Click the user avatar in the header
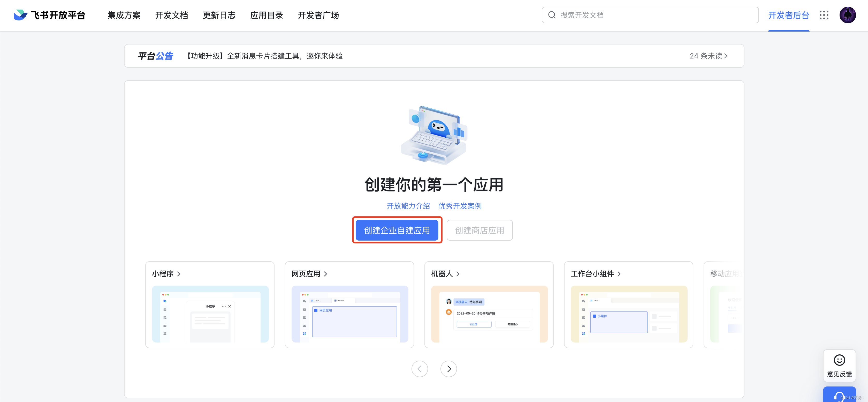 click(847, 15)
